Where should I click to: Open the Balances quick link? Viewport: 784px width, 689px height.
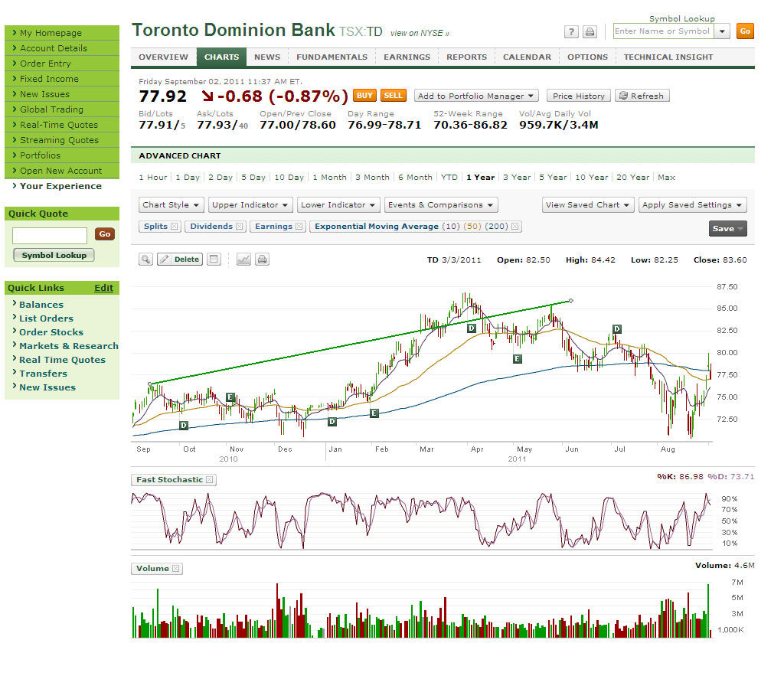click(41, 305)
